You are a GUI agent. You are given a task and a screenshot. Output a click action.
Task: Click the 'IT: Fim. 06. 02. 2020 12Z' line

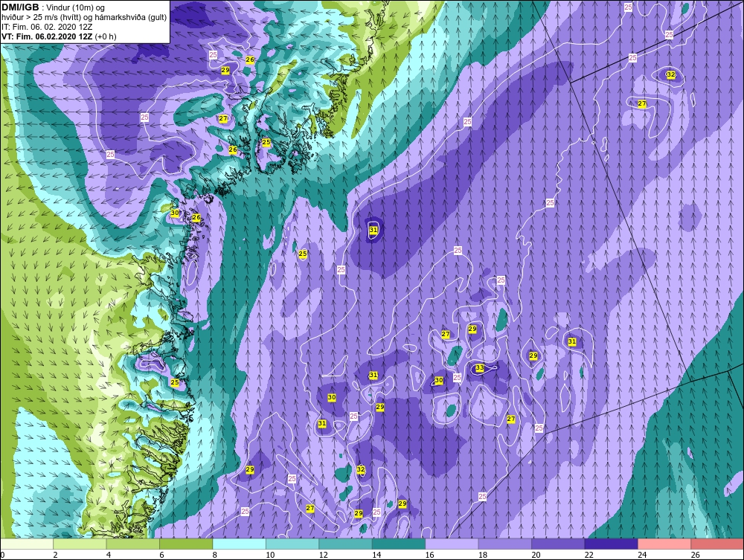click(x=46, y=27)
